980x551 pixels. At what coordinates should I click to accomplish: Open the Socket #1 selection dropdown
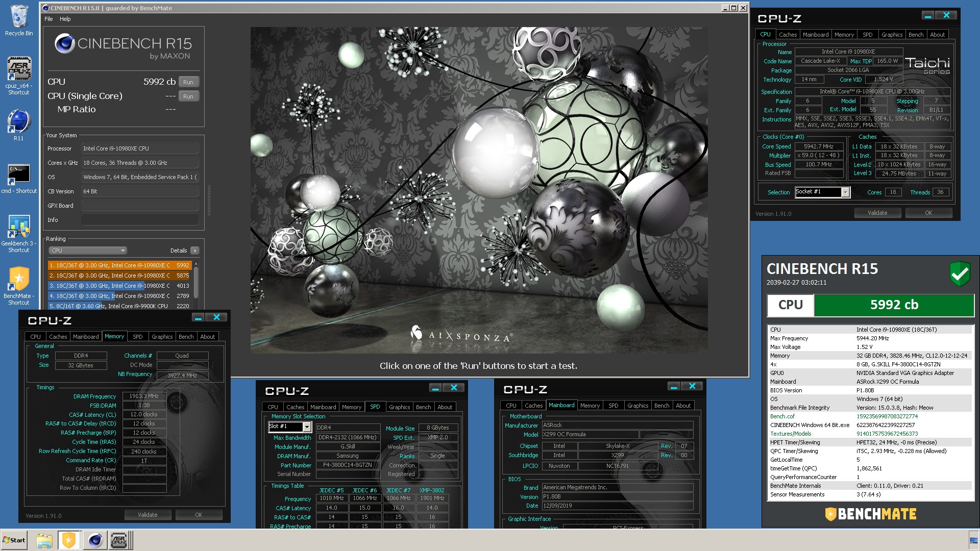point(822,192)
